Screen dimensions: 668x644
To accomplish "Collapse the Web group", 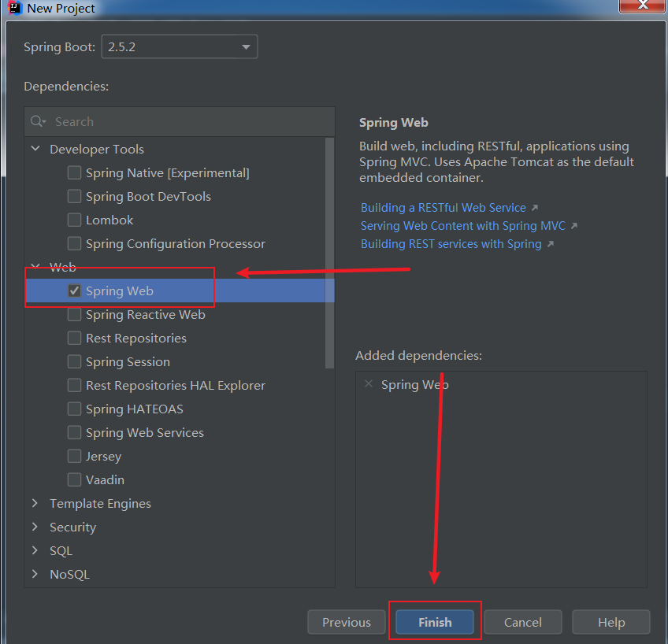I will 35,267.
